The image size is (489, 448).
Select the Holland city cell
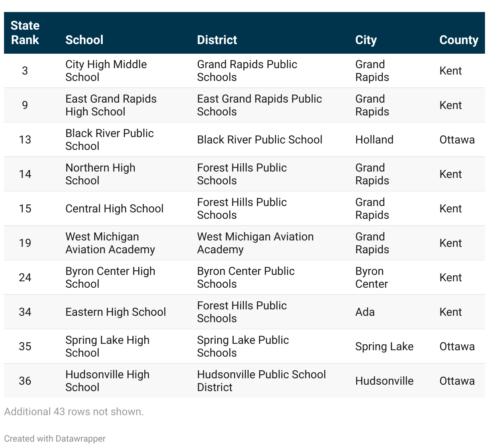pos(374,139)
